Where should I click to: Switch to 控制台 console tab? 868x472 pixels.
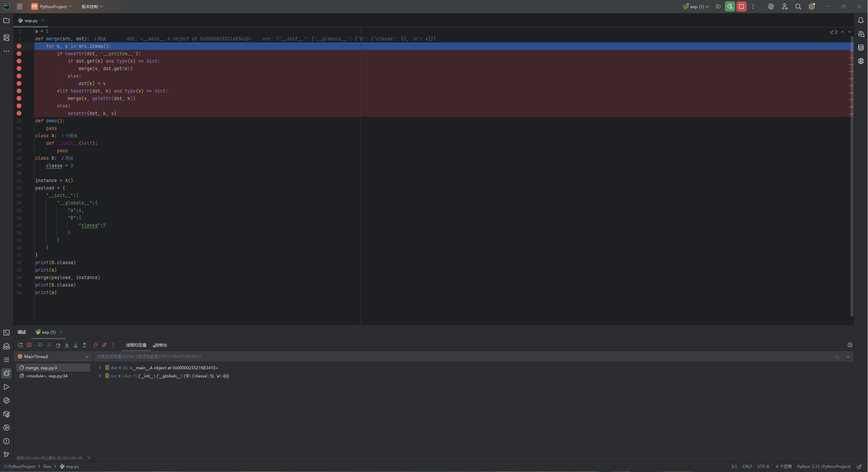160,345
